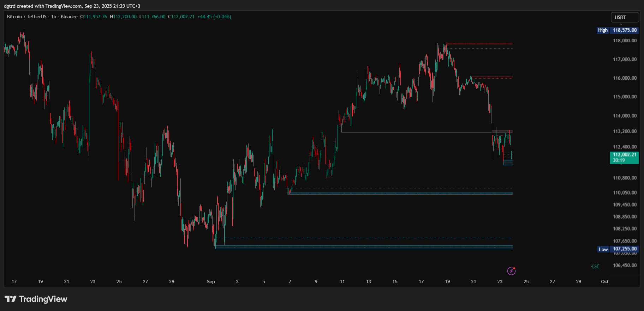Click the 110,050.00 price axis label
The image size is (644, 311).
point(625,193)
